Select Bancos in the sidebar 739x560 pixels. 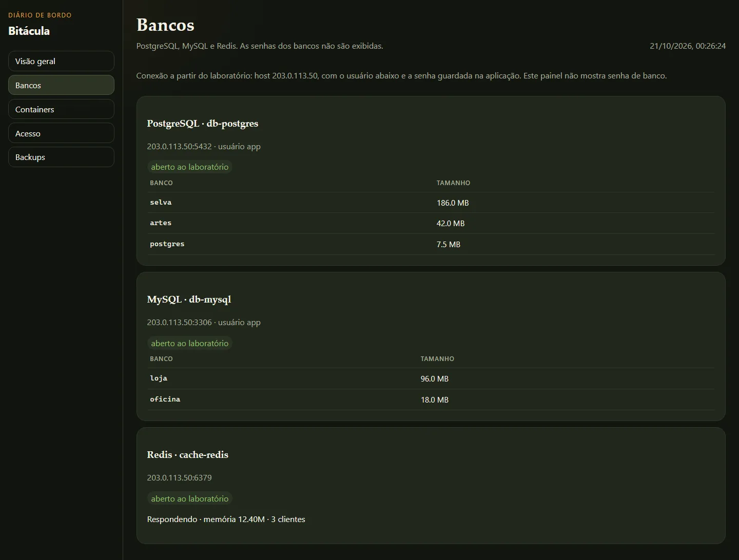61,85
